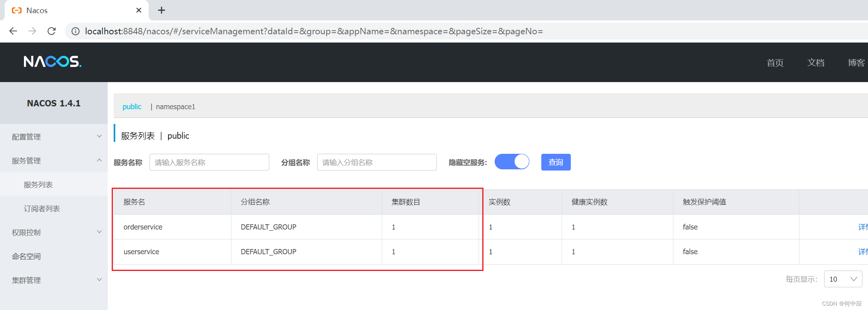Viewport: 868px width, 310px height.
Task: Click the browser back arrow
Action: (x=13, y=31)
